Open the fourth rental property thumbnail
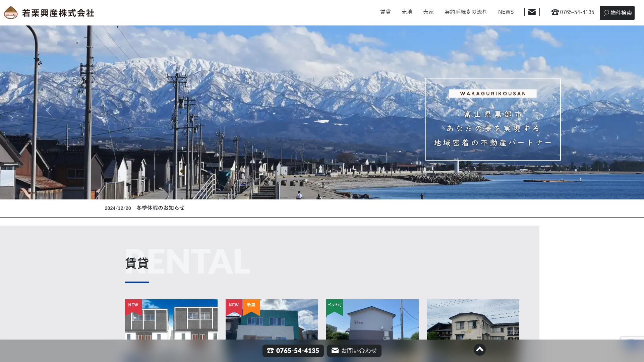This screenshot has width=644, height=362. point(473,320)
